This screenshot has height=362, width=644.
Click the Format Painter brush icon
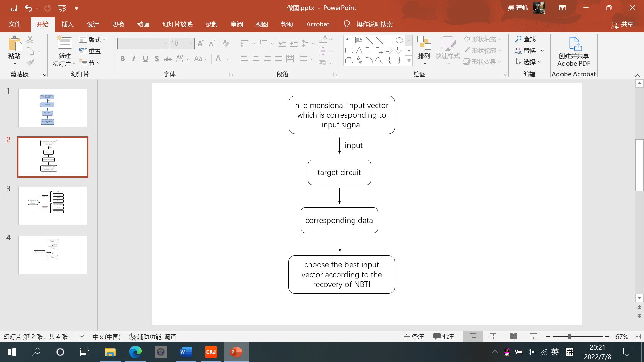point(30,62)
